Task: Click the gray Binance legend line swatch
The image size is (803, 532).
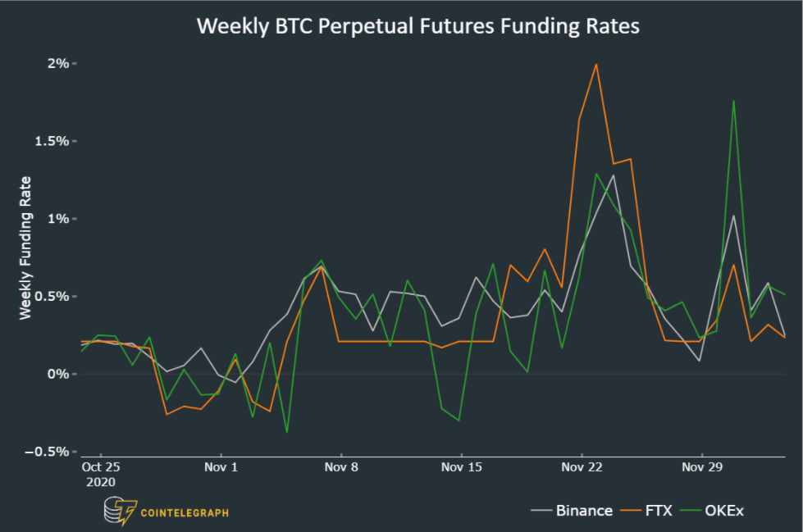Action: click(x=541, y=511)
